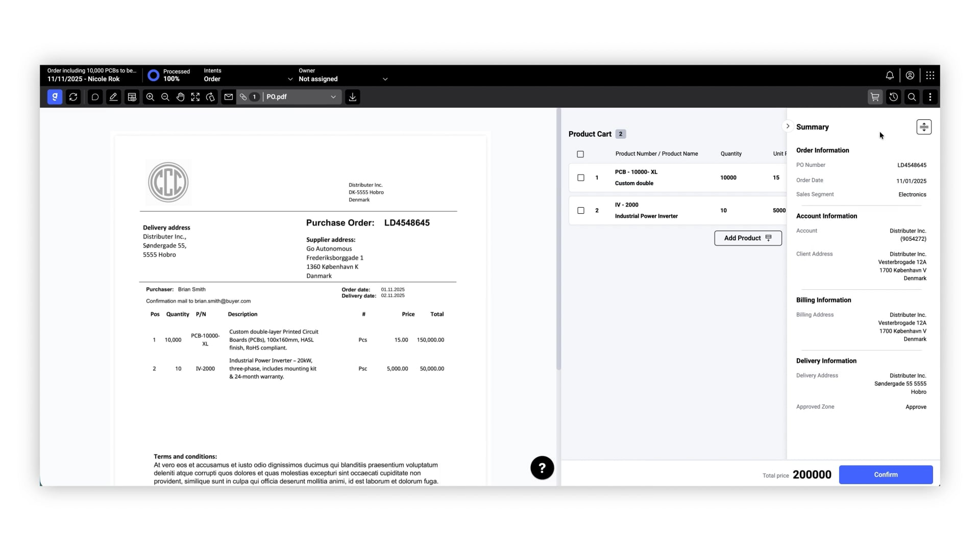
Task: Check the IV - 2000 row checkbox
Action: click(581, 211)
